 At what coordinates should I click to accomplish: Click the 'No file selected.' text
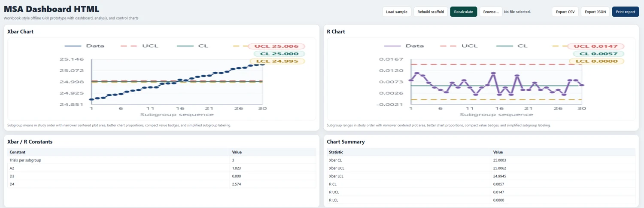pyautogui.click(x=517, y=12)
